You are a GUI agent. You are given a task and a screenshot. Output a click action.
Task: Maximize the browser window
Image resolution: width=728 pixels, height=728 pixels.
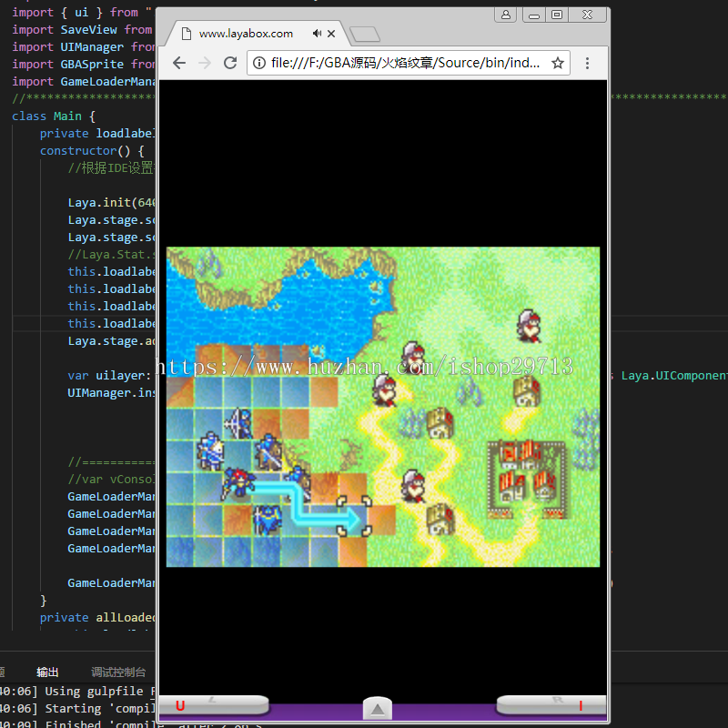(x=557, y=15)
